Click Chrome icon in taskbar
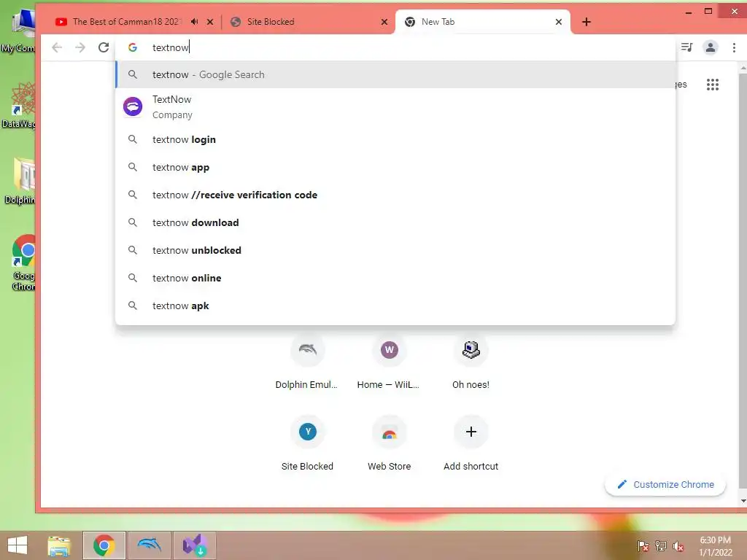The image size is (747, 560). (x=104, y=545)
